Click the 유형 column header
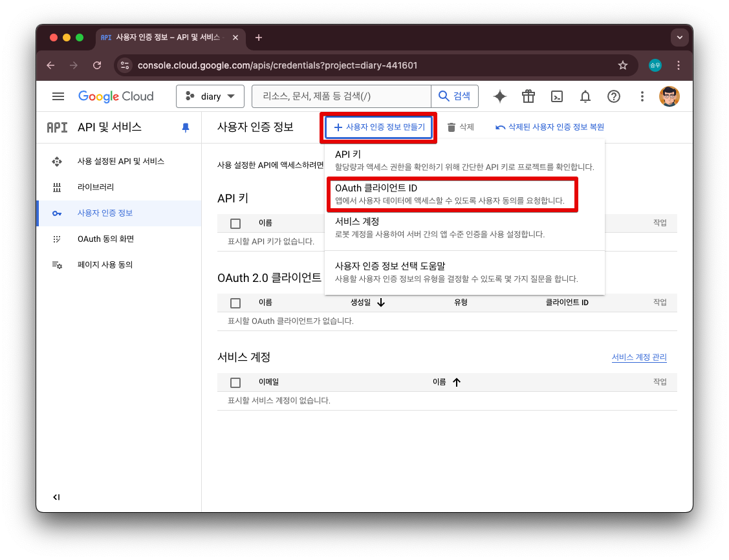Screen dimensions: 729x560 click(461, 303)
